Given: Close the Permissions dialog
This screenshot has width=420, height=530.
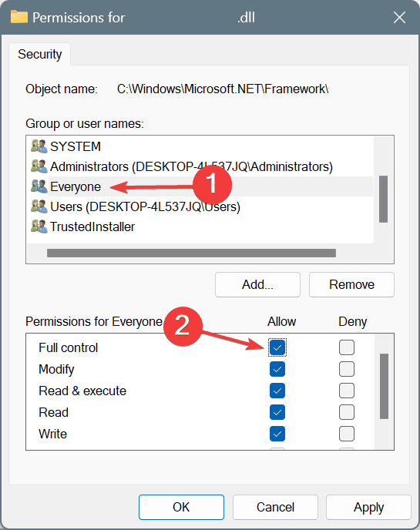Looking at the screenshot, I should [399, 17].
